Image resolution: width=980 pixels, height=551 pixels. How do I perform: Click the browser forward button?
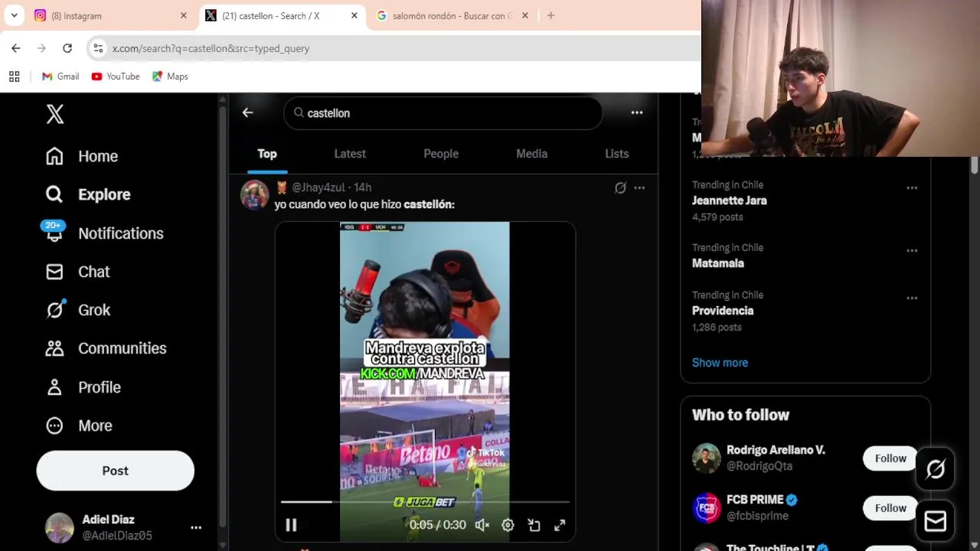click(41, 48)
